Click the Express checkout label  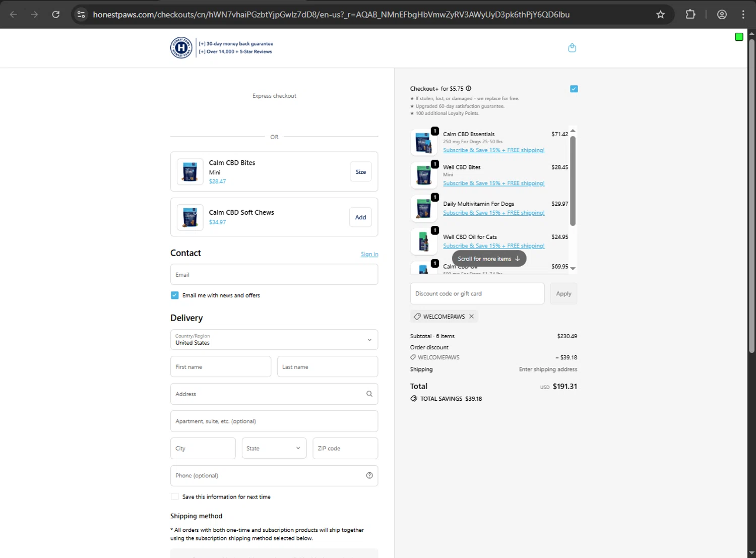[274, 96]
